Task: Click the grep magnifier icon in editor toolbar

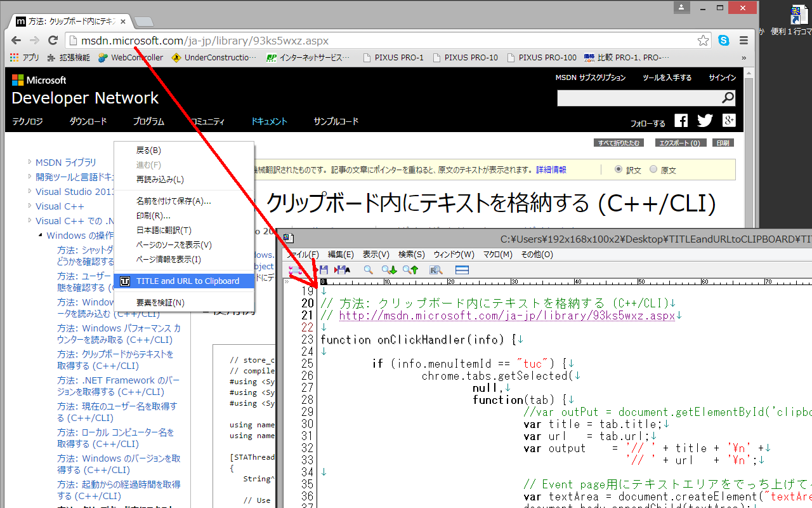Action: pos(435,270)
